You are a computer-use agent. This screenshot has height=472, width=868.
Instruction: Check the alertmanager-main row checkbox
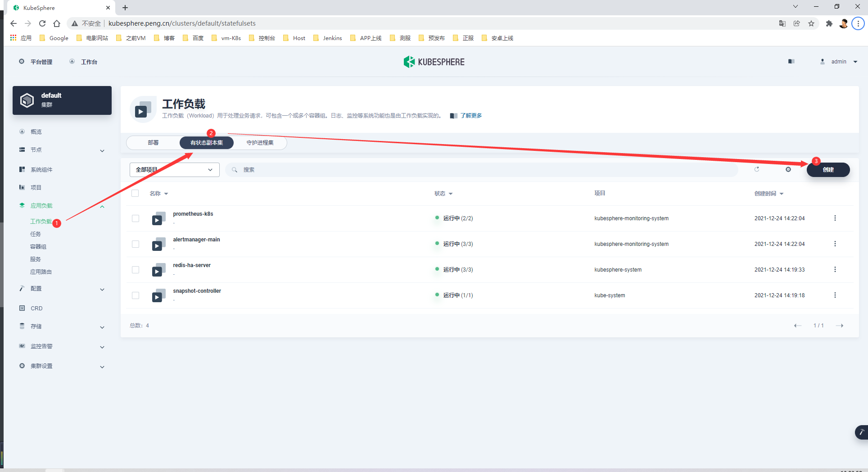[x=136, y=244]
